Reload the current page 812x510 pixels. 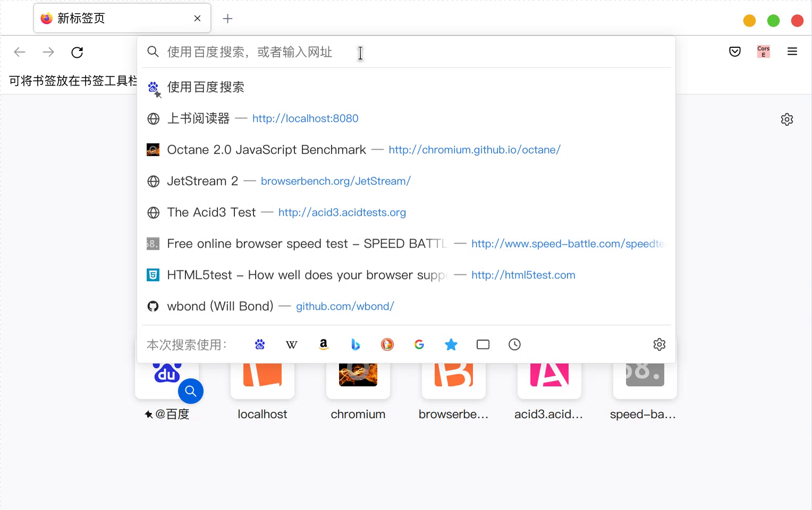click(77, 52)
